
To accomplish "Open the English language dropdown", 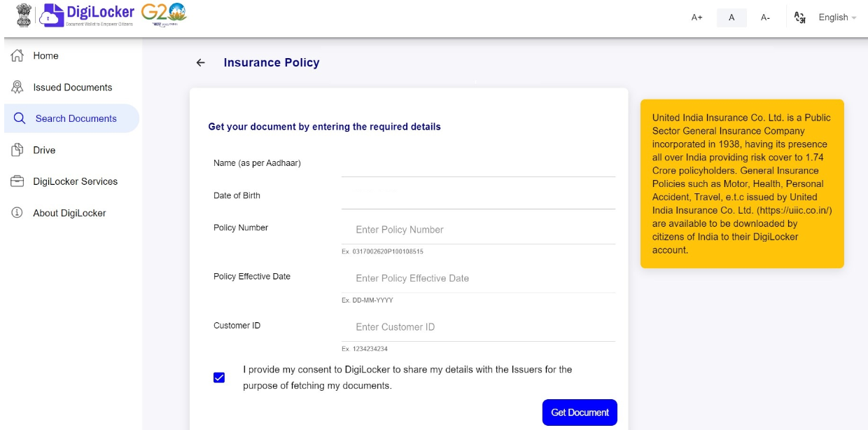I will pyautogui.click(x=837, y=18).
